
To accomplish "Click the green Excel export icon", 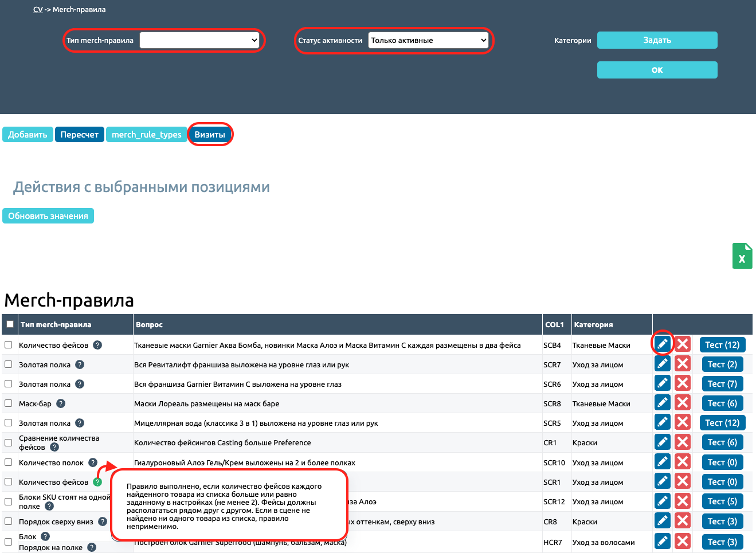I will coord(742,256).
